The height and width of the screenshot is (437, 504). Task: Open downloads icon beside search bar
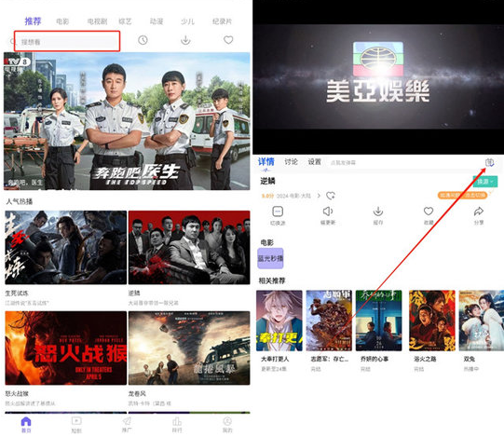[185, 40]
